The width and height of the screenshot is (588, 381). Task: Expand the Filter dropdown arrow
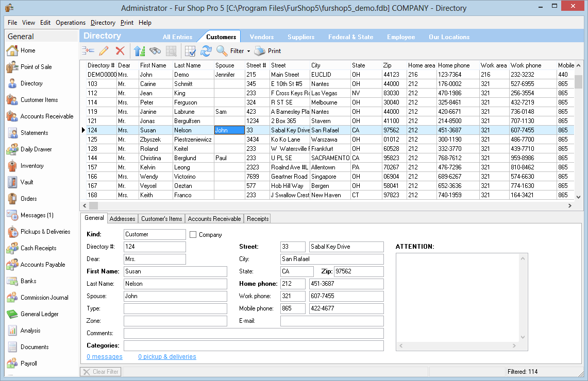248,51
